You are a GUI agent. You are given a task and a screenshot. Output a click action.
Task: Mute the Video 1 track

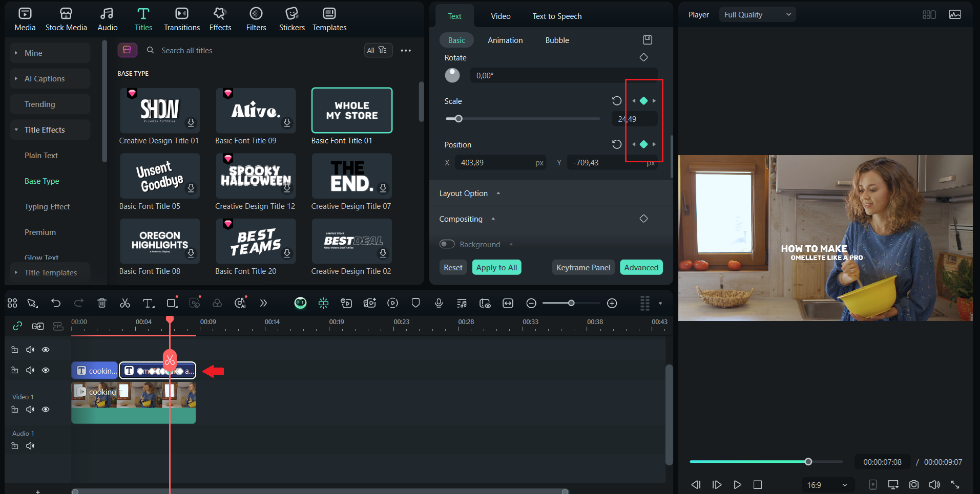pos(30,409)
